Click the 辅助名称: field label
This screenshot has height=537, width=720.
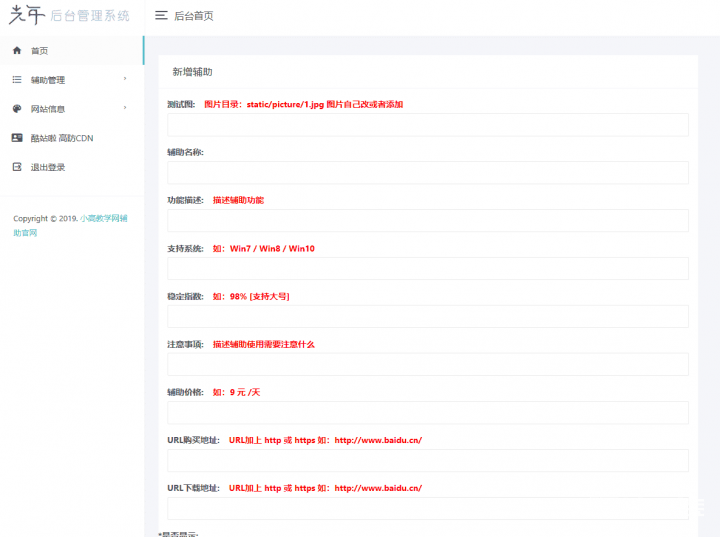pyautogui.click(x=186, y=152)
